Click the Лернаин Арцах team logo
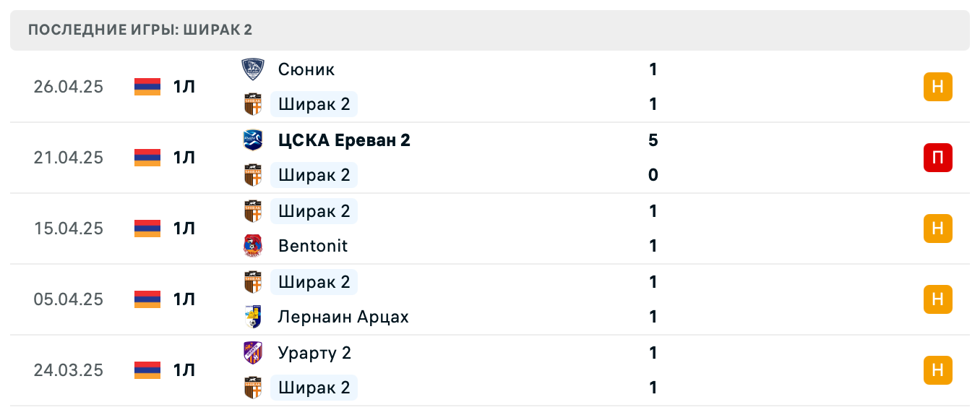The height and width of the screenshot is (418, 980). [253, 317]
